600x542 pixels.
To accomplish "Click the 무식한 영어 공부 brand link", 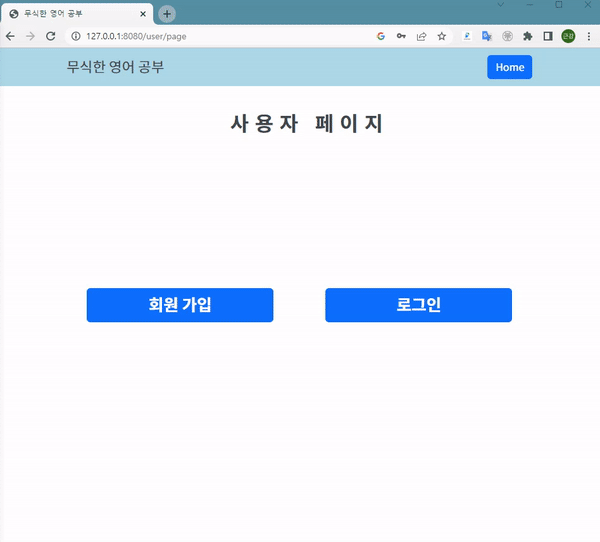I will [115, 67].
